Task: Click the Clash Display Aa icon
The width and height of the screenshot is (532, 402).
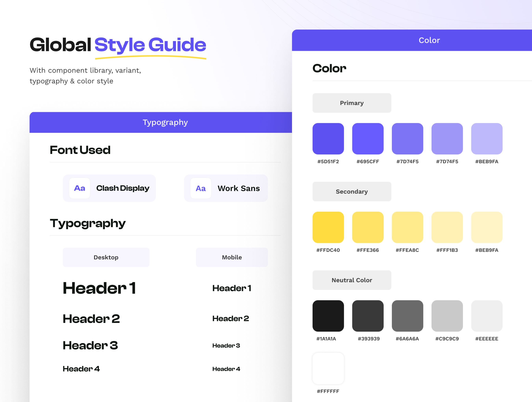Action: [x=80, y=188]
